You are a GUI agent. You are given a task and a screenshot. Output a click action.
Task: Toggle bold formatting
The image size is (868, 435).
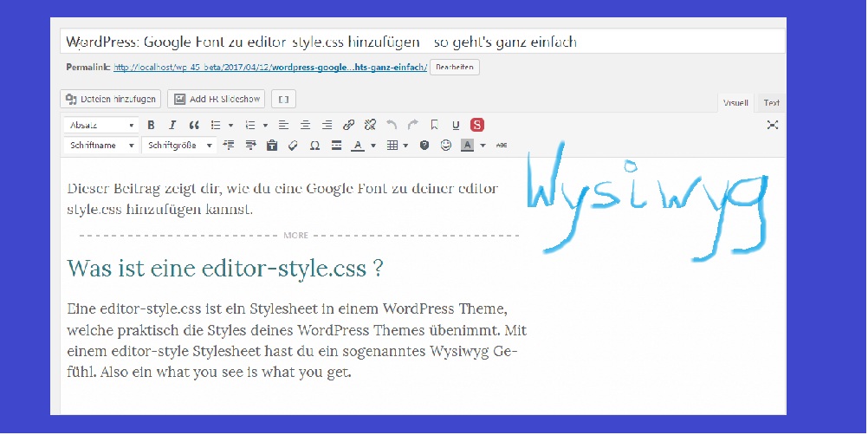pos(151,125)
